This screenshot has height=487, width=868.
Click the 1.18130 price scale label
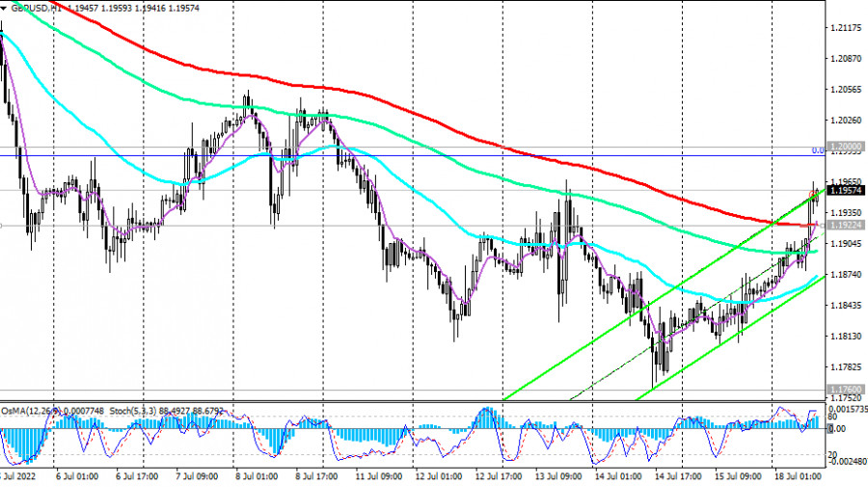(849, 337)
